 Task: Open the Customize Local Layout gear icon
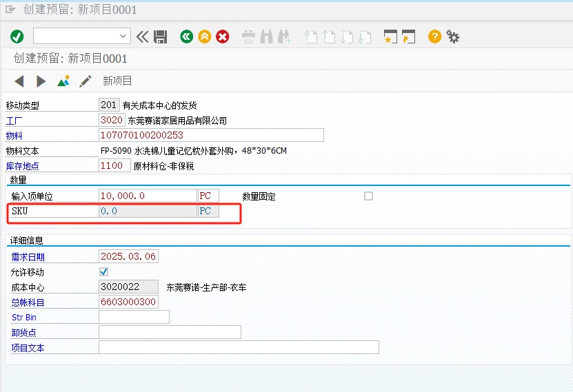[x=453, y=37]
